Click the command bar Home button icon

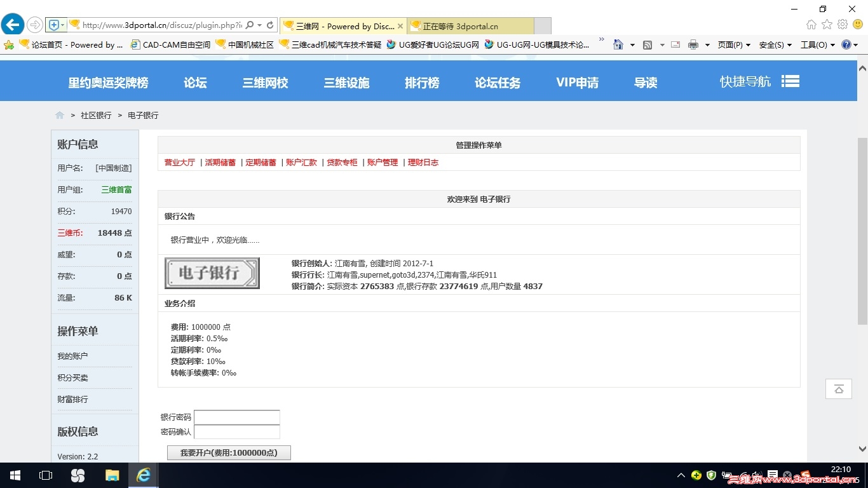coord(618,45)
